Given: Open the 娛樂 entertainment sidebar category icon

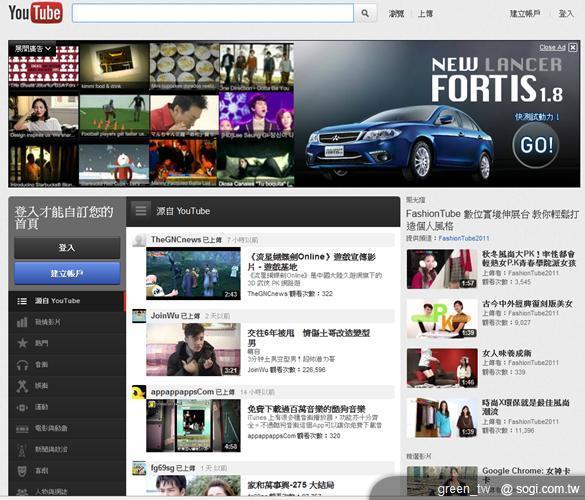Looking at the screenshot, I should click(22, 386).
